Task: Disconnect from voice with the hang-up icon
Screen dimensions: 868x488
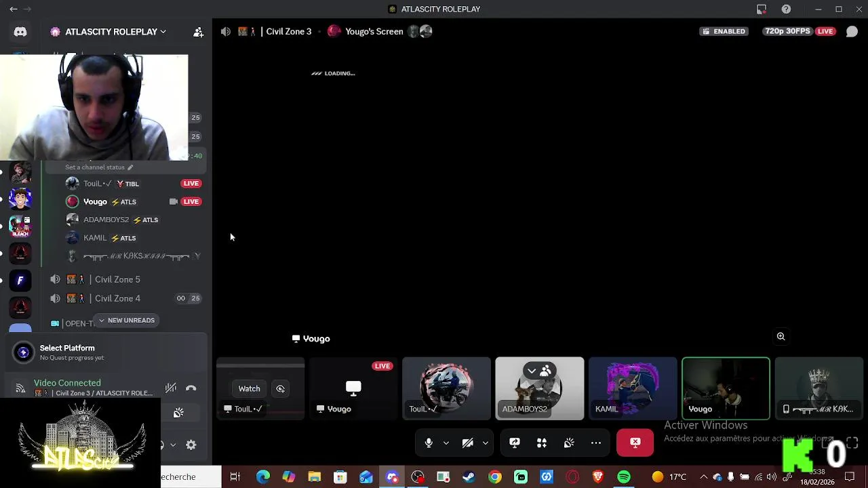Action: pos(191,388)
